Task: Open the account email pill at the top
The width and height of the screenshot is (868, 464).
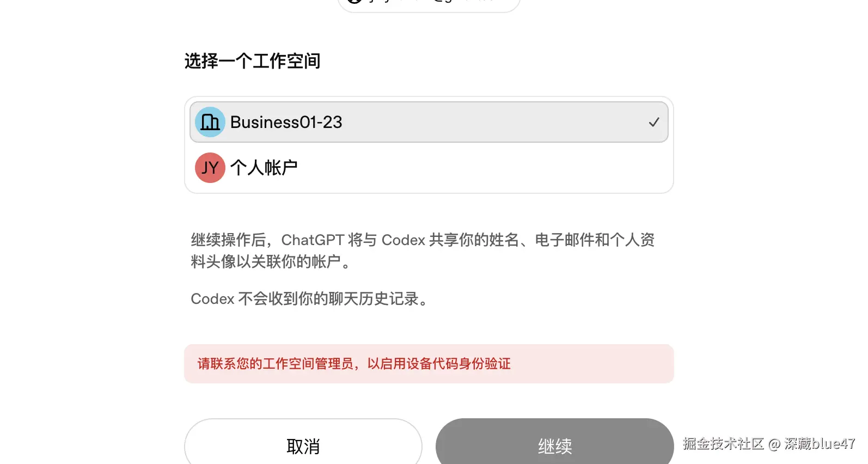Action: [429, 4]
